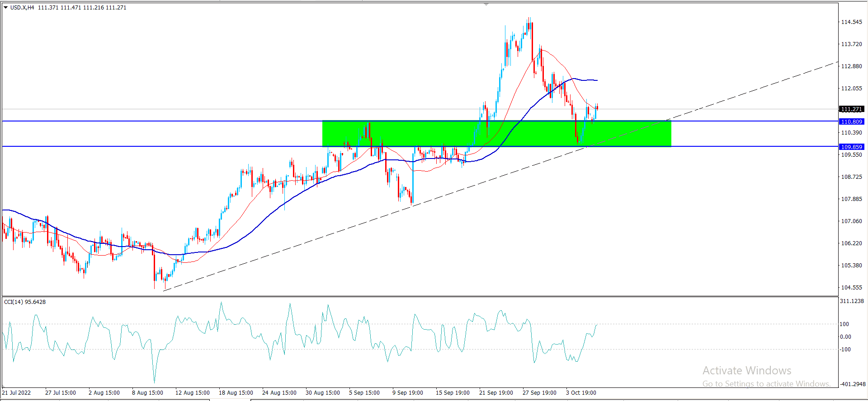The height and width of the screenshot is (401, 868).
Task: Click the 104.555 price axis label
Action: [x=851, y=287]
